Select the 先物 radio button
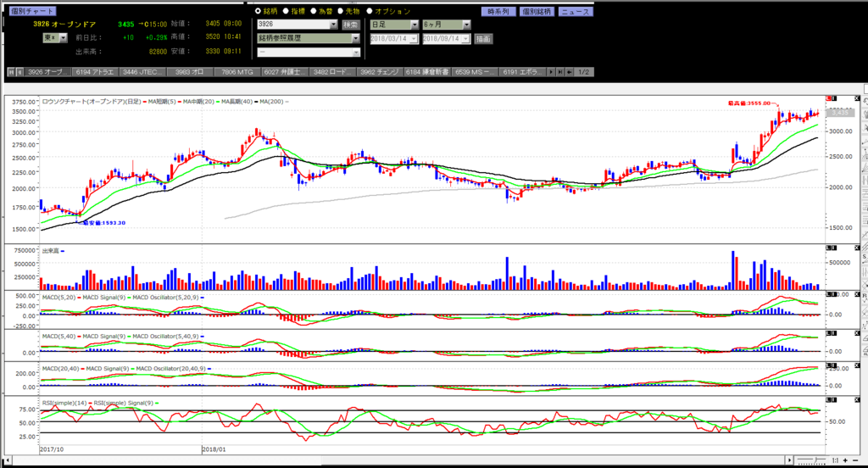This screenshot has height=468, width=868. click(341, 11)
